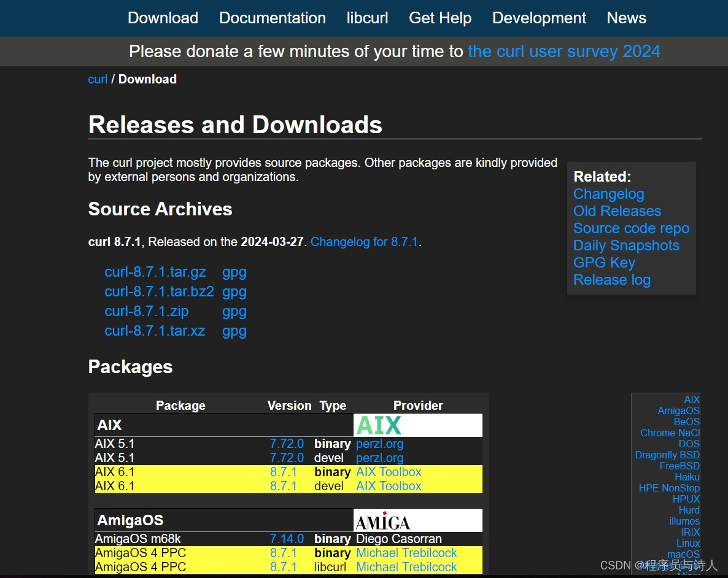Open Changelog in the Related box
This screenshot has height=578, width=728.
pyautogui.click(x=609, y=194)
